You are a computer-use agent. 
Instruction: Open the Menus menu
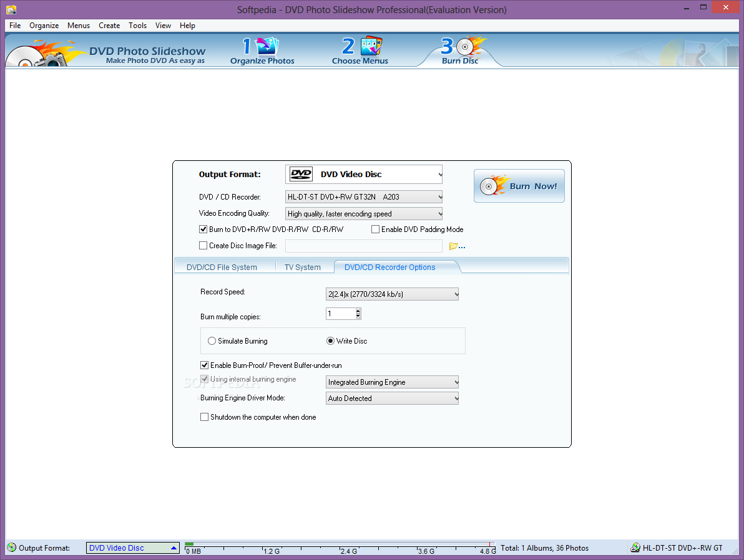(78, 26)
